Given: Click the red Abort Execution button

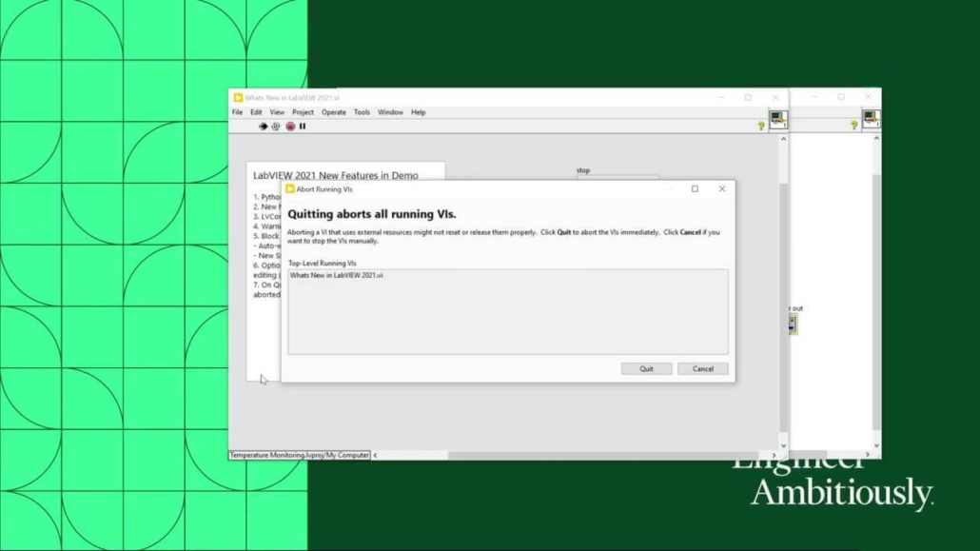Looking at the screenshot, I should (290, 127).
